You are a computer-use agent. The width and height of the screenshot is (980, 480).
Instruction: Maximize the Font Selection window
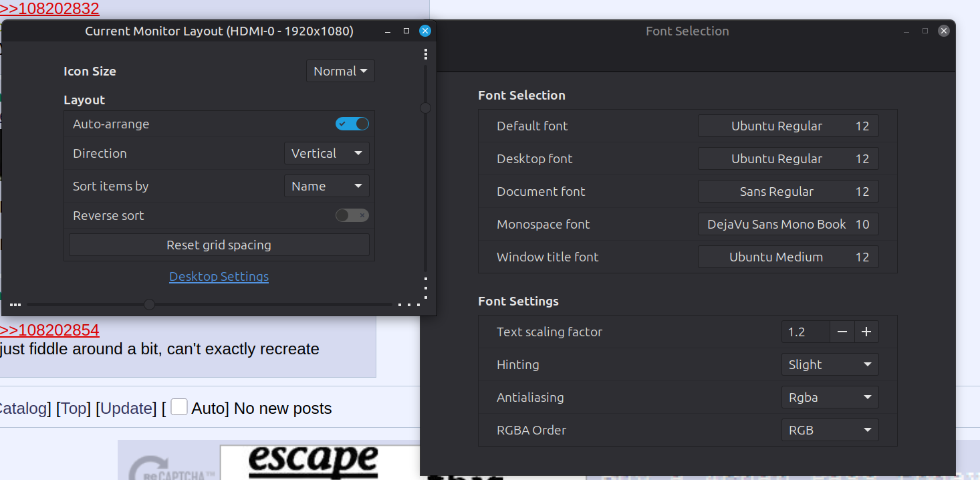(x=925, y=31)
